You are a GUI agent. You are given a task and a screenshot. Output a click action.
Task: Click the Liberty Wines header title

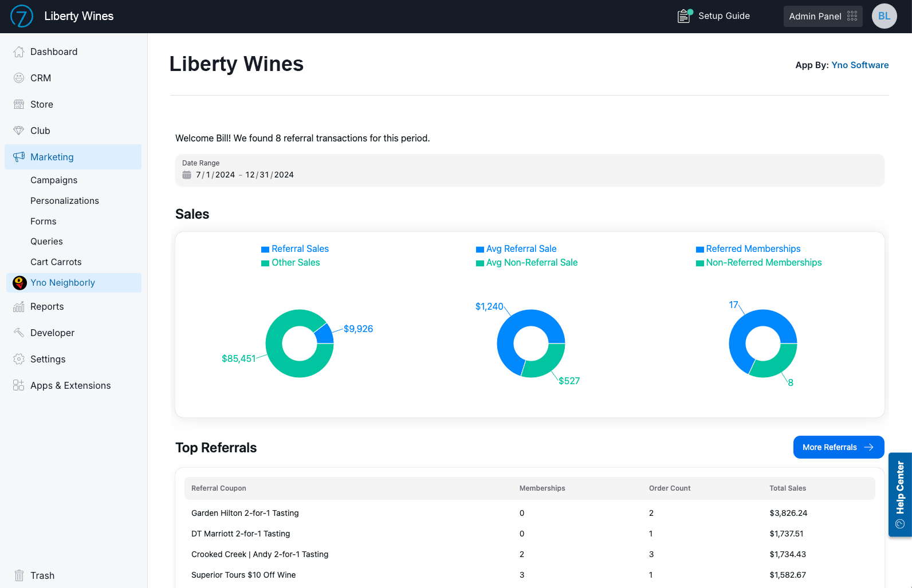point(79,16)
